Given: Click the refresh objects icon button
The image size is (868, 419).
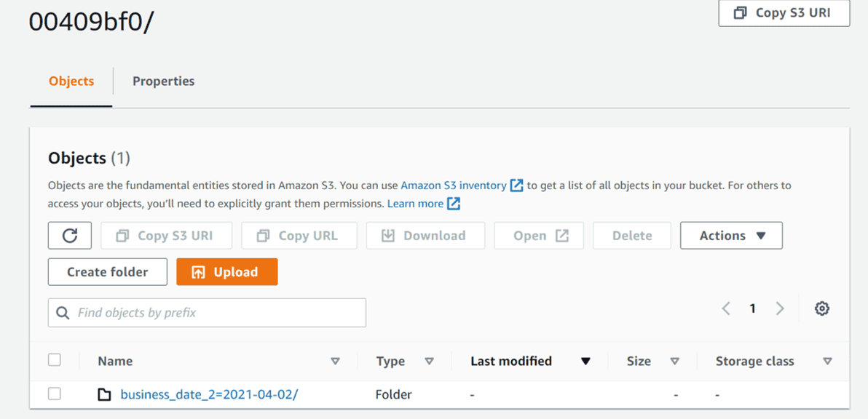Looking at the screenshot, I should tap(69, 236).
